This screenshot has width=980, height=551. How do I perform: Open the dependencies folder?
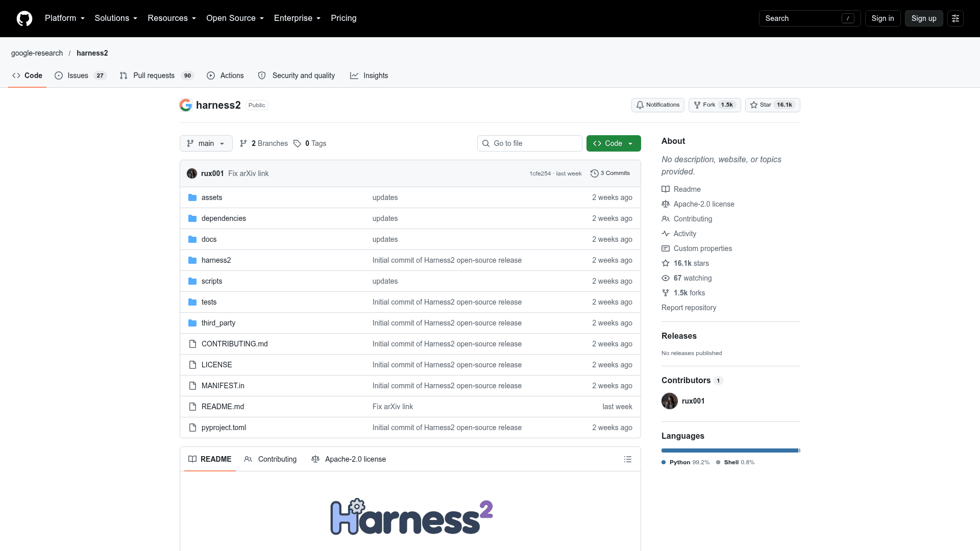(x=224, y=218)
